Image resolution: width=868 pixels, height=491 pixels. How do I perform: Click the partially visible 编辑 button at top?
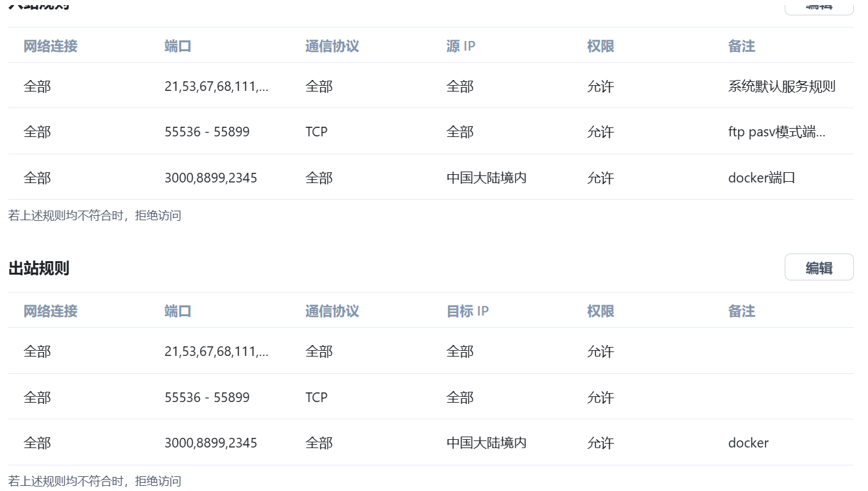(x=819, y=6)
